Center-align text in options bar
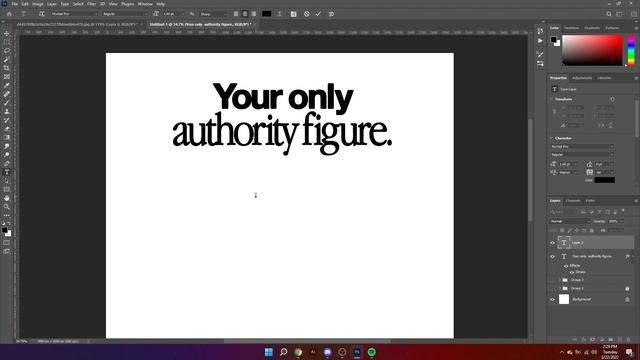 click(245, 14)
